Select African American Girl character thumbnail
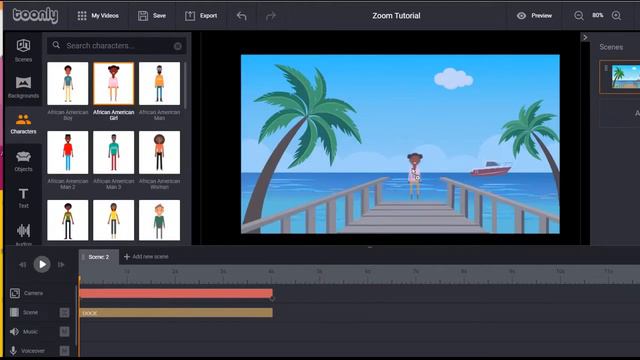Viewport: 640px width, 360px height. click(113, 83)
